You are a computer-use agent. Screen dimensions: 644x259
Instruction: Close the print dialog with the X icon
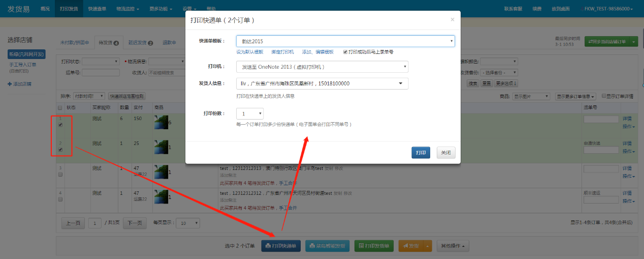453,20
